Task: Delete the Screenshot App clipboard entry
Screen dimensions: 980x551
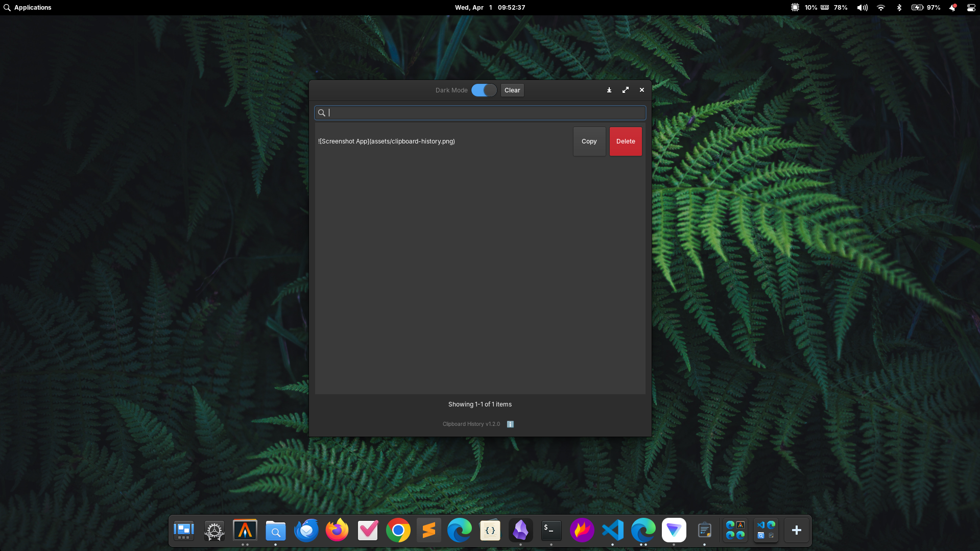Action: click(626, 141)
